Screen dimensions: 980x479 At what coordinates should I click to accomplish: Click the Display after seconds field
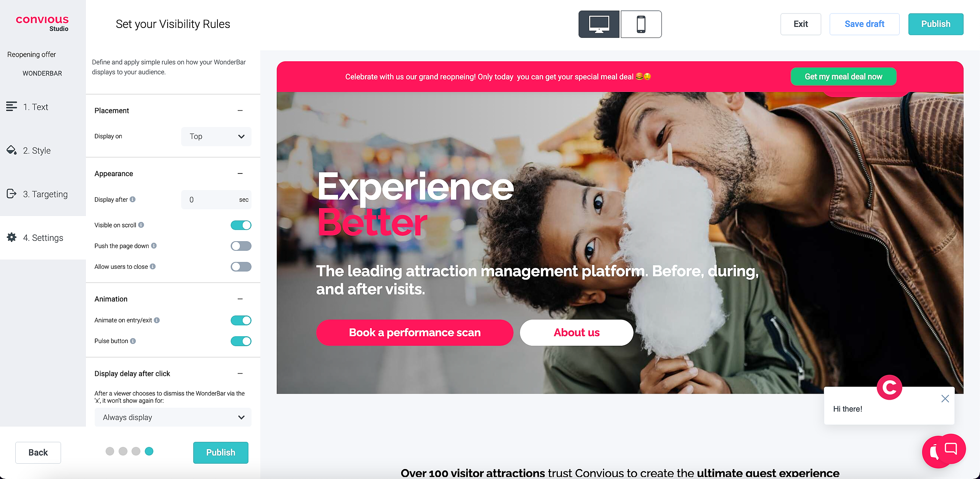click(x=216, y=199)
